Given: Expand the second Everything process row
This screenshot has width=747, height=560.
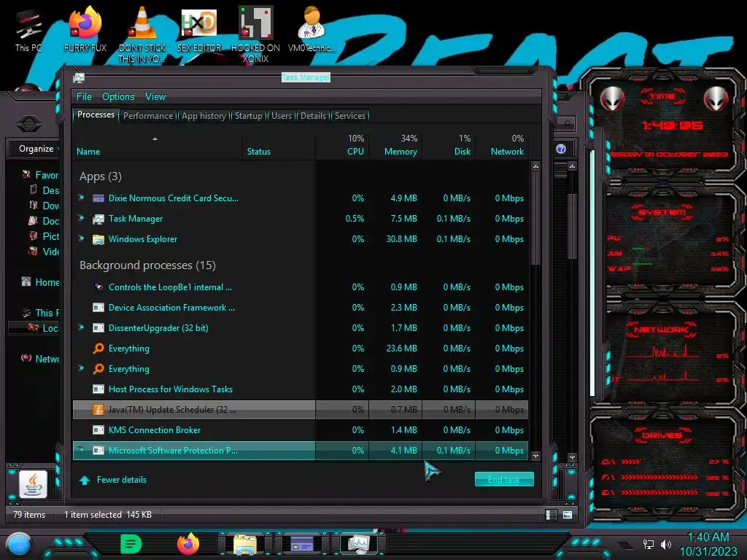Looking at the screenshot, I should pyautogui.click(x=81, y=368).
